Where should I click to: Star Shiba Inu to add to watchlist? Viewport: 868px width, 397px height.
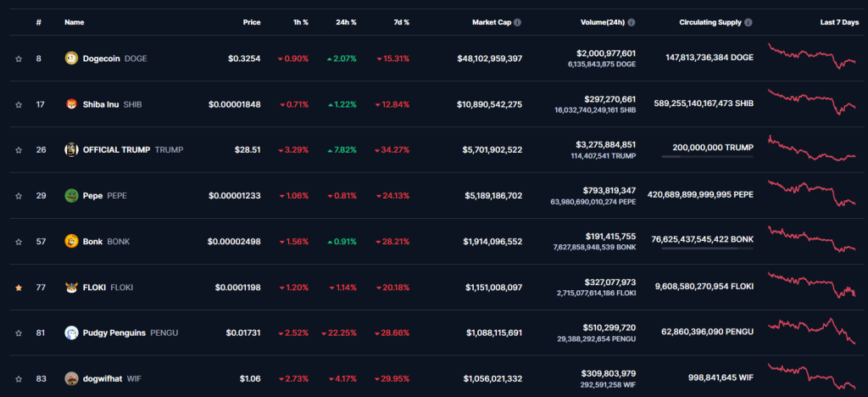pos(19,104)
